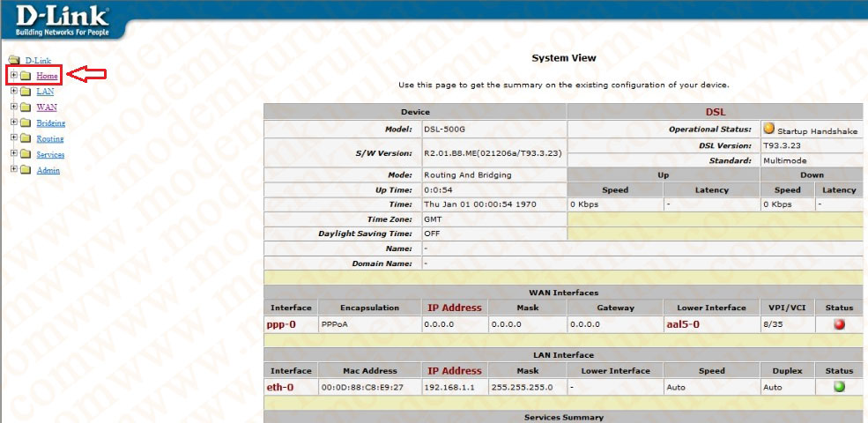Click the LAN folder icon

point(26,92)
